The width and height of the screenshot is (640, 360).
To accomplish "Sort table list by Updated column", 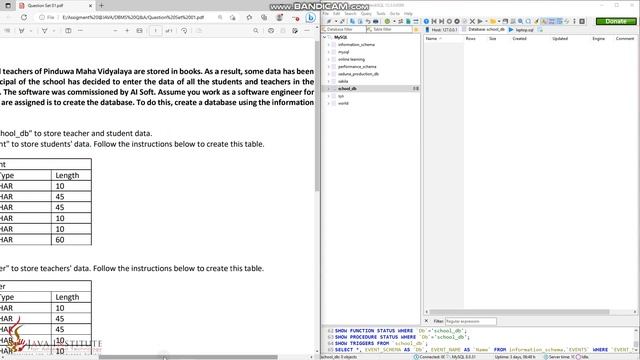I will 560,38.
